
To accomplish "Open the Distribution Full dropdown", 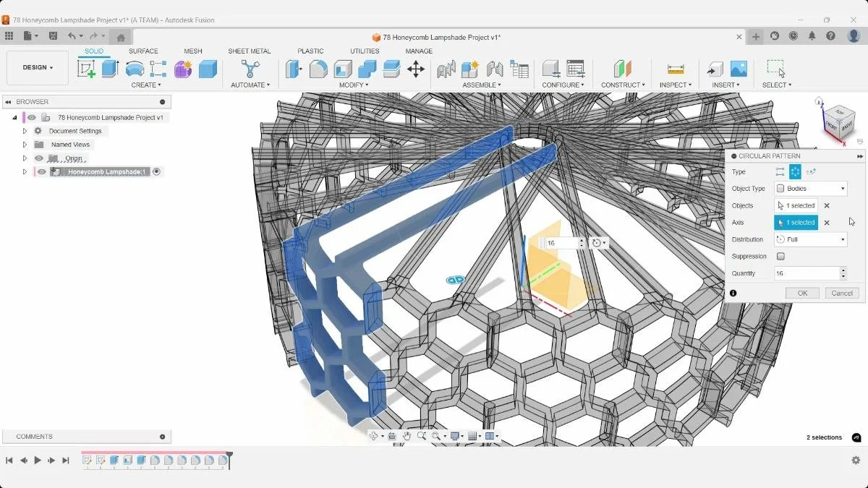I will (x=810, y=239).
